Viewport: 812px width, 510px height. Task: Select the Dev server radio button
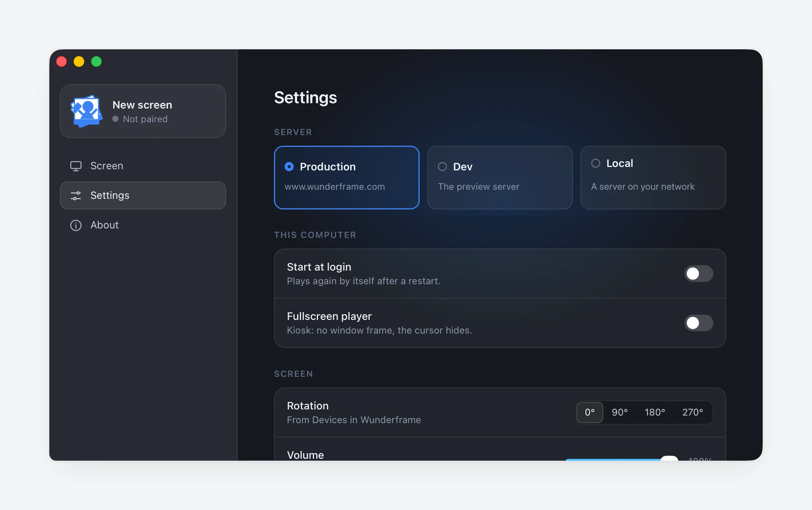point(442,167)
